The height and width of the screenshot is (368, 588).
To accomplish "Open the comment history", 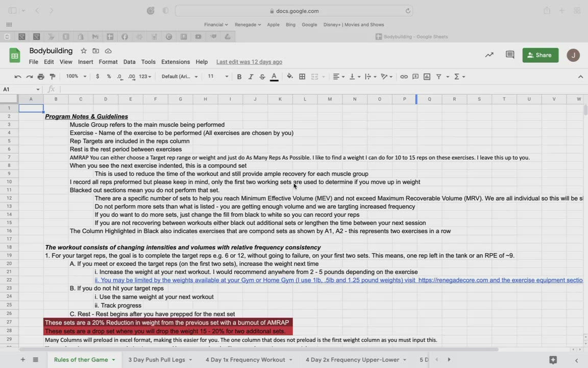I will (x=509, y=55).
